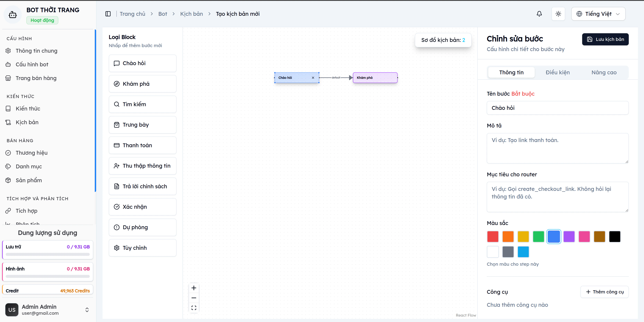644x322 pixels.
Task: Select the Khám phá node on canvas
Action: click(375, 78)
